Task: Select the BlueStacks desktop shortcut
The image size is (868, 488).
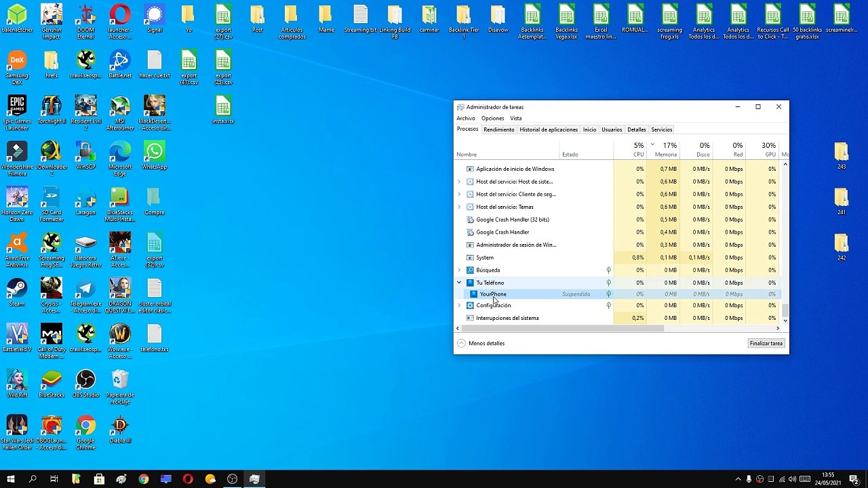Action: pyautogui.click(x=52, y=384)
